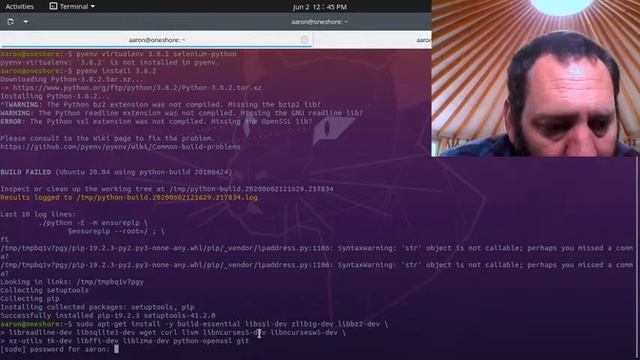Click 'Installing collected packages: setuptools, pip' line
This screenshot has width=640, height=360.
pos(97,307)
